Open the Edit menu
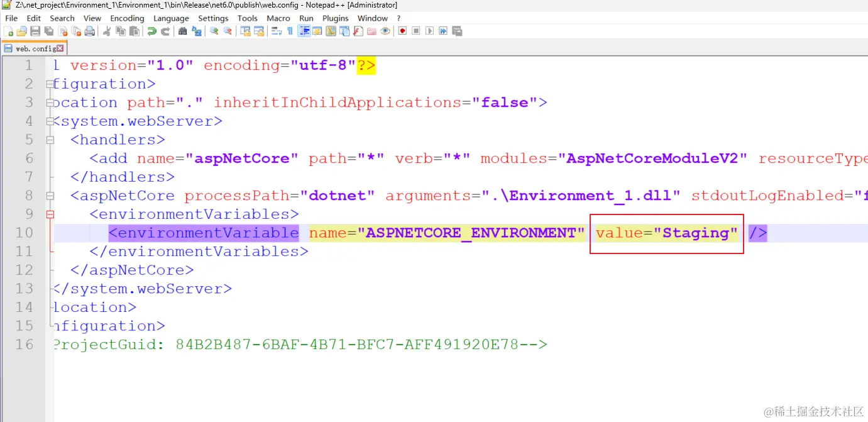Screen dimensions: 868x422 click(34, 18)
